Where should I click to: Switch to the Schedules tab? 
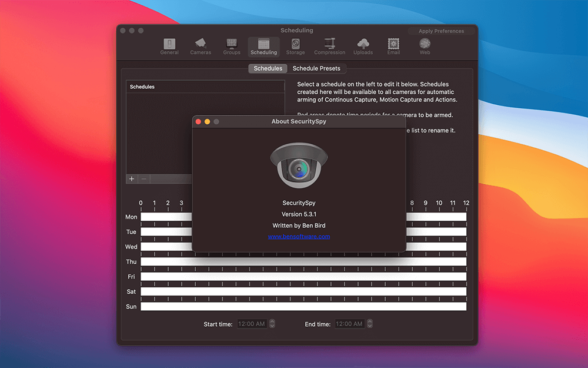268,68
